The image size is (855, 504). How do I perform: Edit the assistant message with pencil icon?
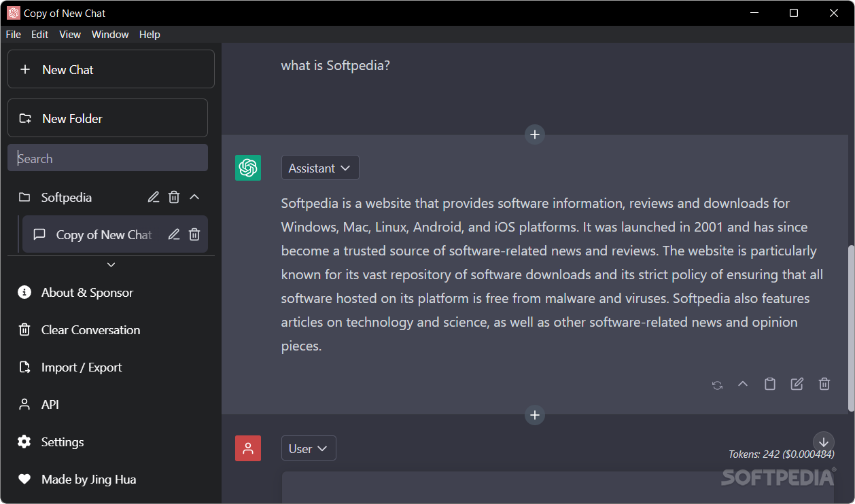797,384
